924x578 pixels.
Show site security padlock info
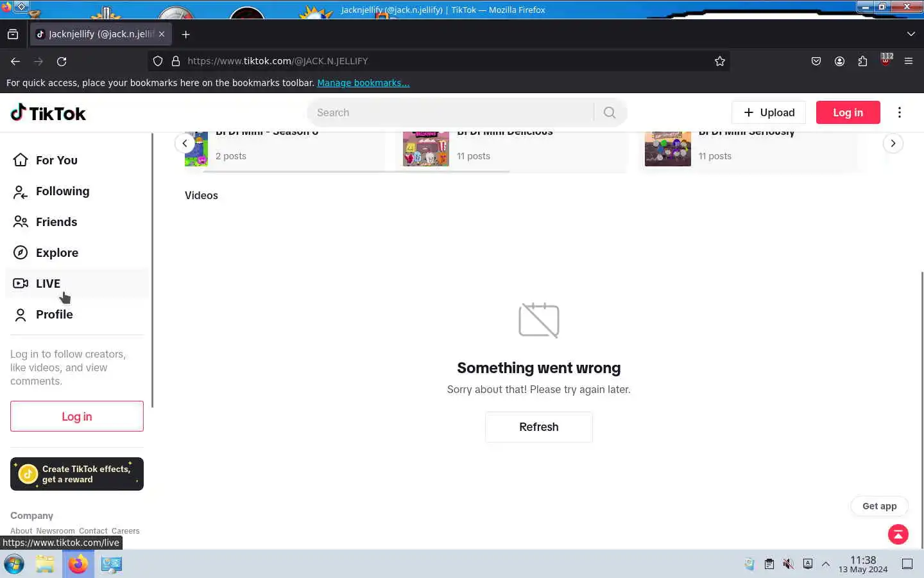175,61
